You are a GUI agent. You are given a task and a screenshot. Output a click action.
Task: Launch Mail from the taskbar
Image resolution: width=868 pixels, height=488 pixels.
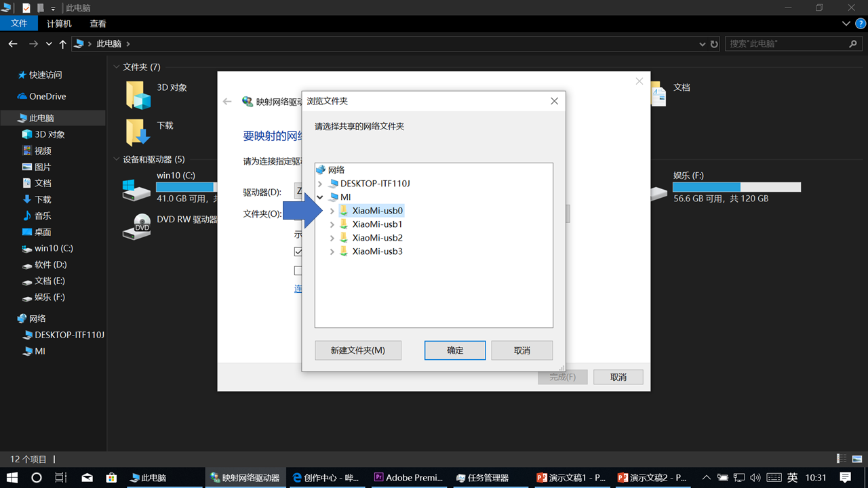87,478
